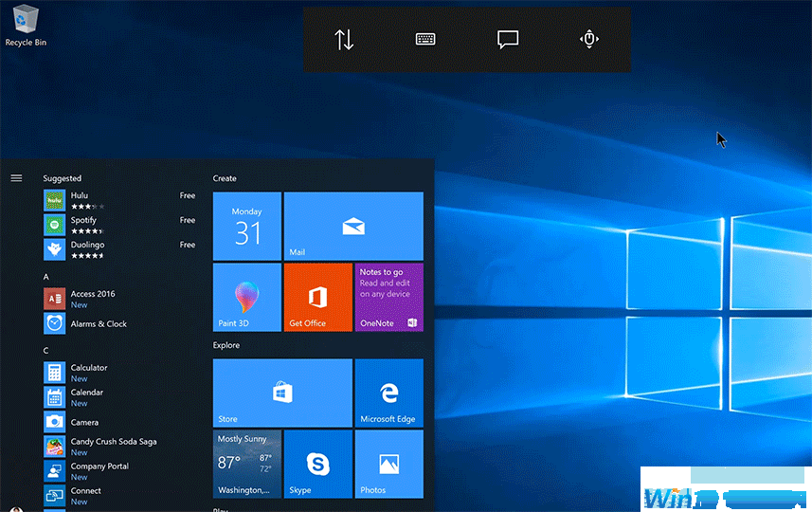The height and width of the screenshot is (512, 812).
Task: Open the Store tile
Action: click(281, 392)
